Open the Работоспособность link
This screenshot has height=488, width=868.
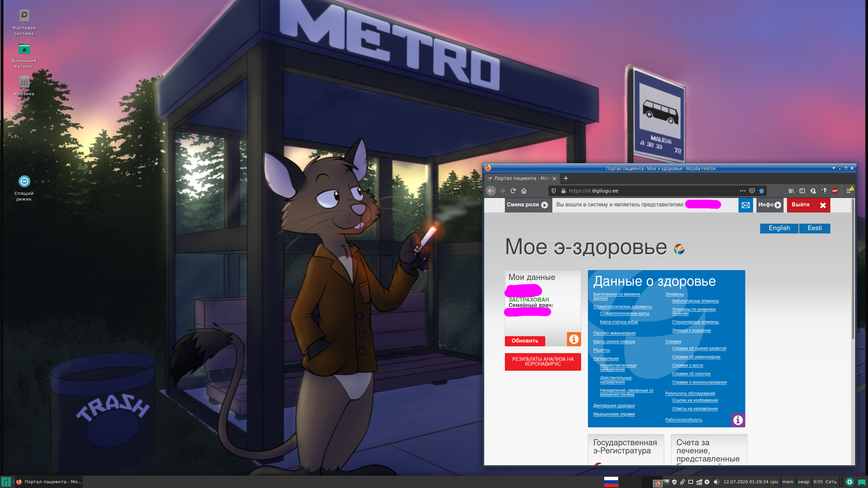point(684,420)
